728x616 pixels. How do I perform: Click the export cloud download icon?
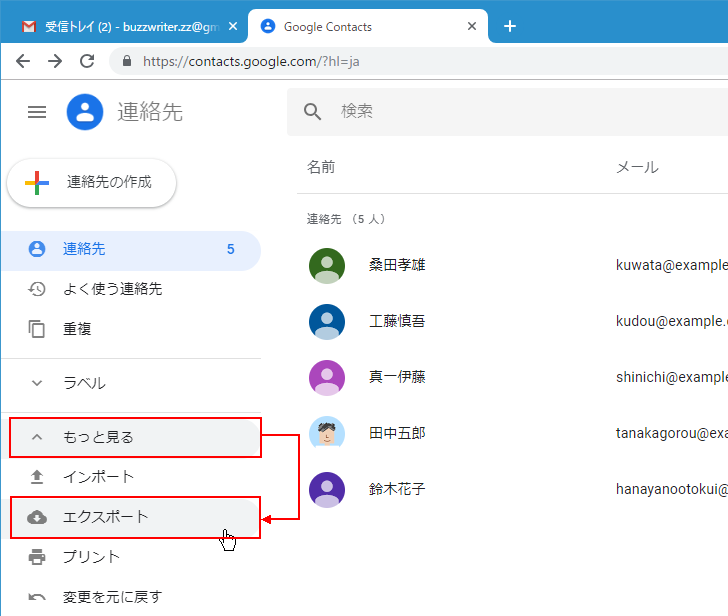[37, 517]
